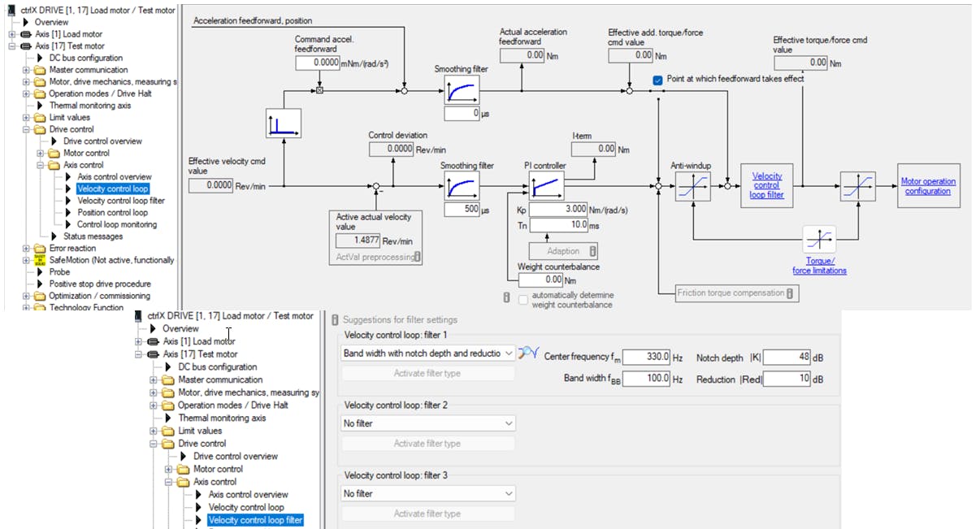980x529 pixels.
Task: Collapse the Axis control folder in upper tree
Action: [41, 165]
